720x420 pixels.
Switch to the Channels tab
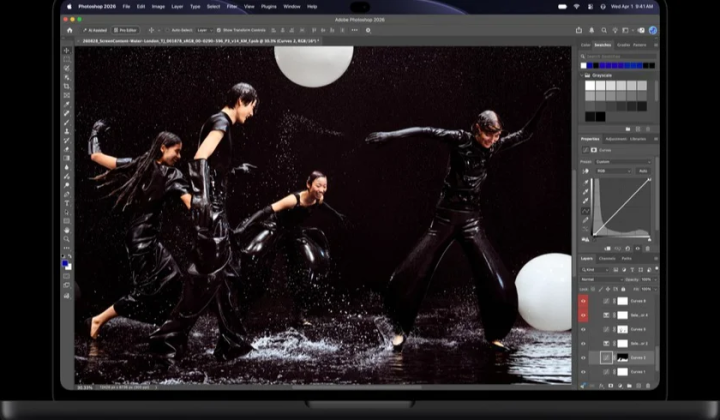[x=607, y=258]
